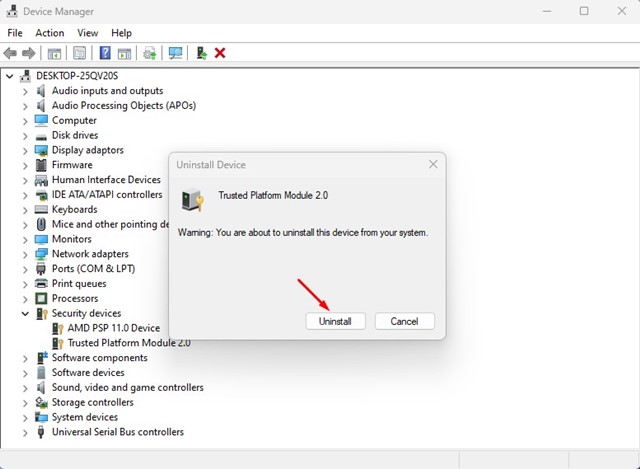640x469 pixels.
Task: Click the Back arrow toolbar icon
Action: point(10,53)
